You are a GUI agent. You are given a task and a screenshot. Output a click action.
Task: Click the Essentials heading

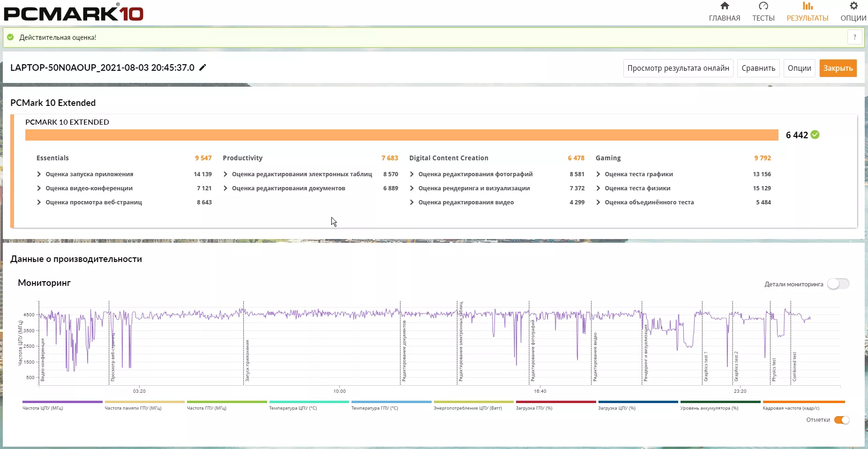(52, 158)
